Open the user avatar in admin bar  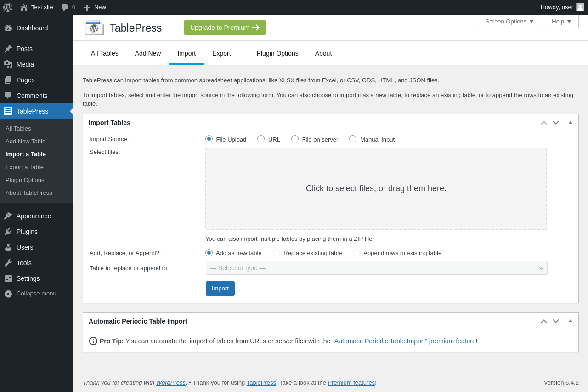tap(580, 7)
